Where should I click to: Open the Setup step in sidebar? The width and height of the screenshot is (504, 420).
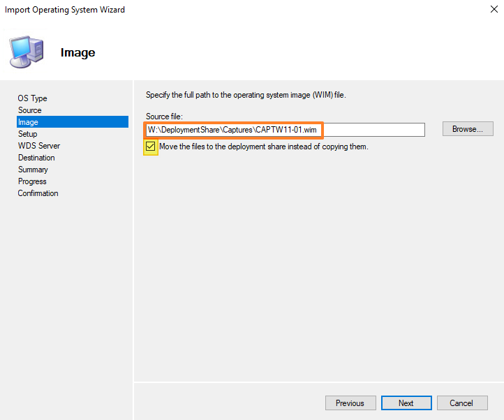tap(28, 134)
